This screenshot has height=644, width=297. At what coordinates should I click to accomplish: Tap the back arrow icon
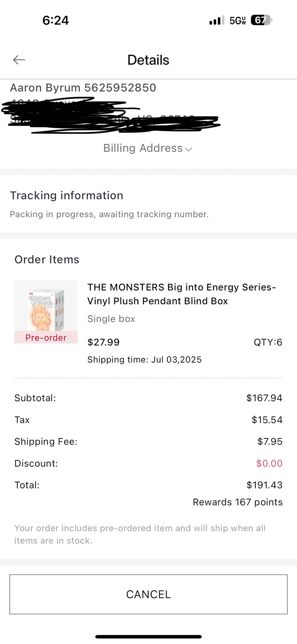point(19,60)
